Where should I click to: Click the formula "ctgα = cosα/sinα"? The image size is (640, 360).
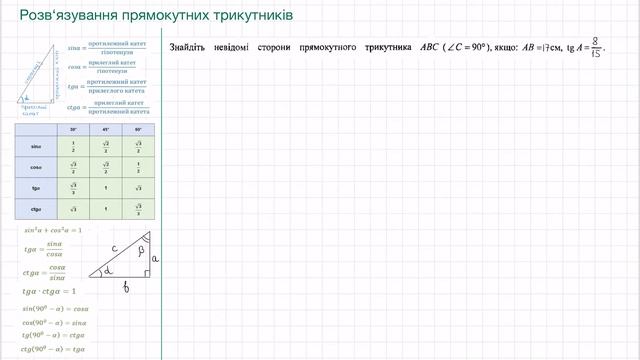[x=44, y=273]
